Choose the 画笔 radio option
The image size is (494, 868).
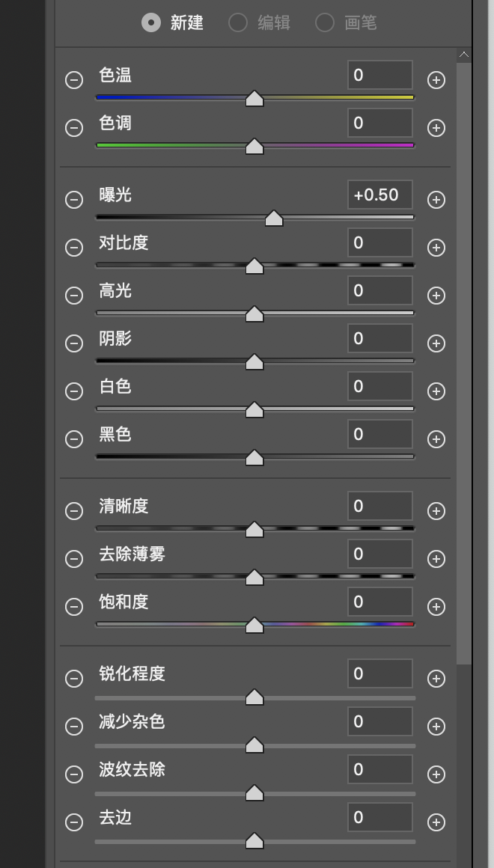click(325, 23)
